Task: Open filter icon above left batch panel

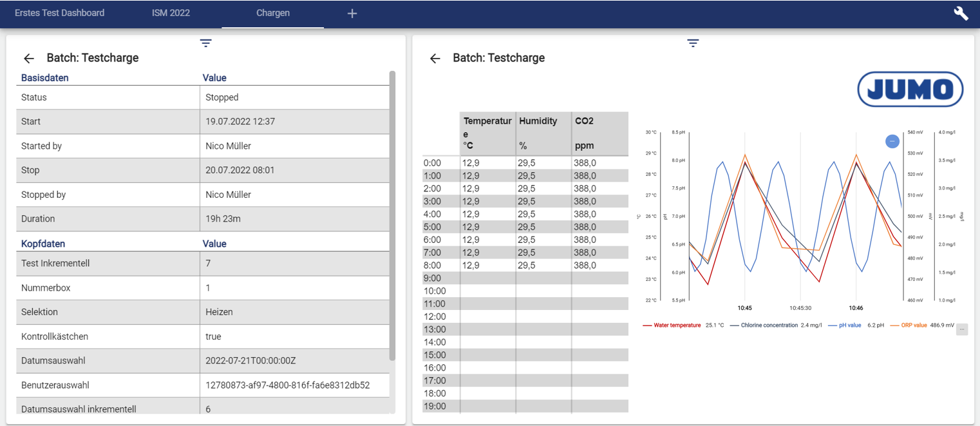Action: 205,43
